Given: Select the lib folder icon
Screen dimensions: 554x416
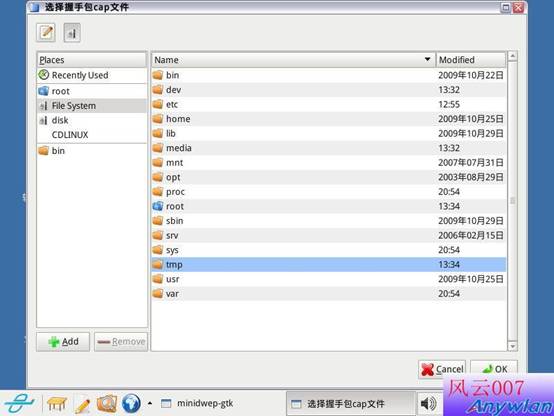Looking at the screenshot, I should 158,133.
